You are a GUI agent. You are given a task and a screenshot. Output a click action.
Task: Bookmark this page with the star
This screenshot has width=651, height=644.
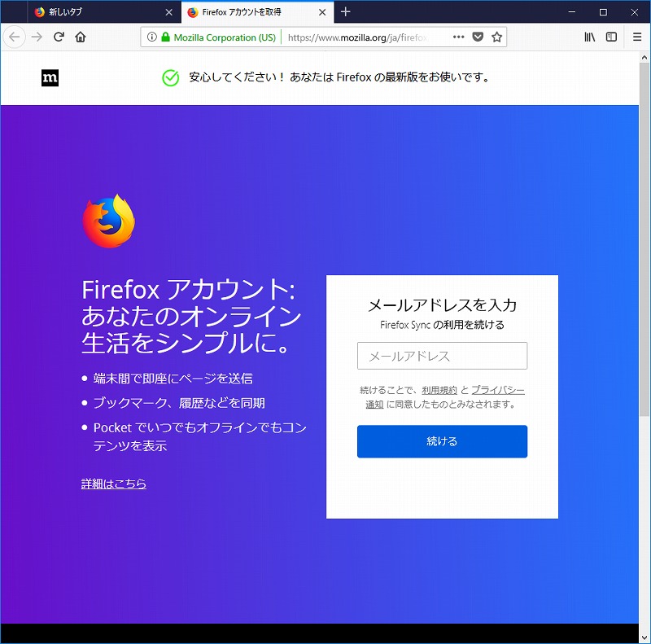pyautogui.click(x=496, y=37)
